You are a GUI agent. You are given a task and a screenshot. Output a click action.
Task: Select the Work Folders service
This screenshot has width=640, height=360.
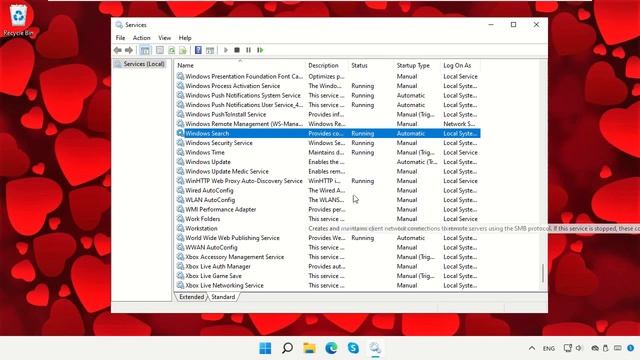coord(328,219)
